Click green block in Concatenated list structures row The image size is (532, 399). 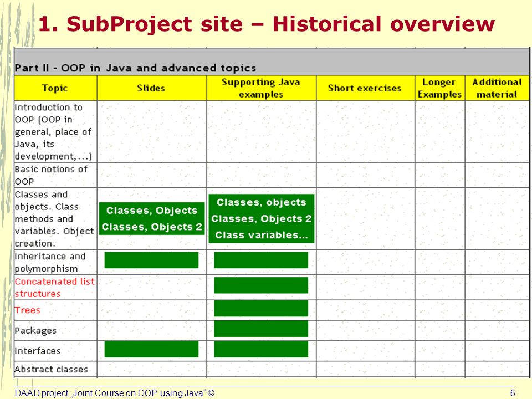pyautogui.click(x=261, y=285)
